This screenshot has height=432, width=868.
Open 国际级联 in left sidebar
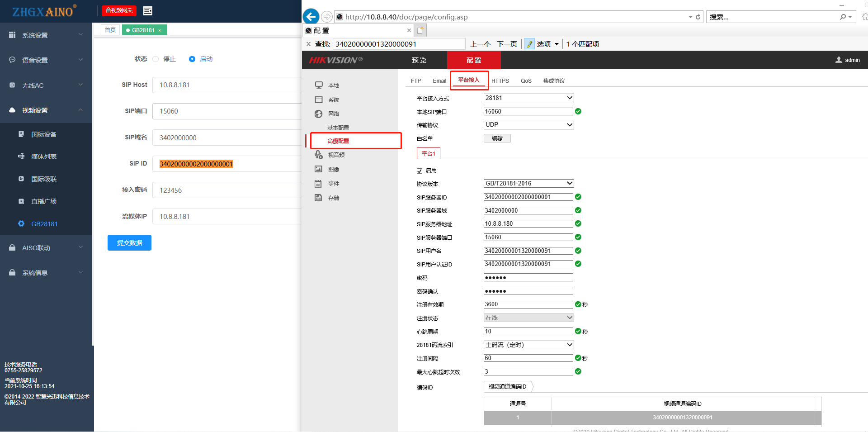[x=44, y=179]
